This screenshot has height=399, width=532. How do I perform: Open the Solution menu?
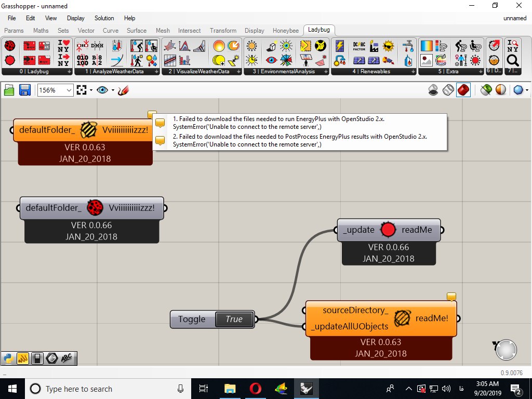(104, 18)
